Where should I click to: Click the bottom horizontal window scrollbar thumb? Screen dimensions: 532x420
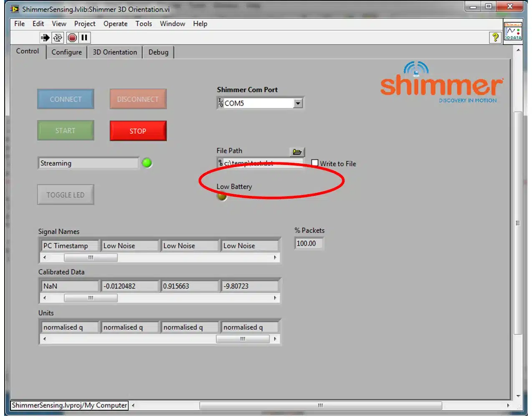[x=320, y=405]
